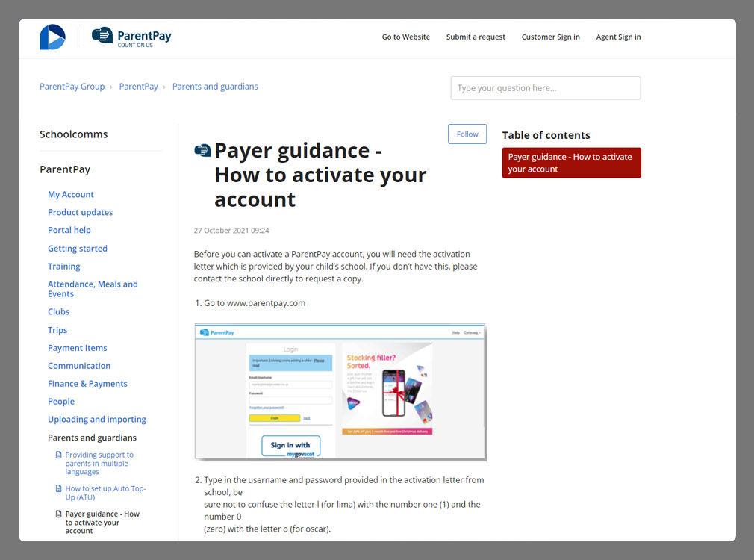Screen dimensions: 754x560
Task: Click document icon beside How to set up Auto Top-Up
Action: pos(59,488)
